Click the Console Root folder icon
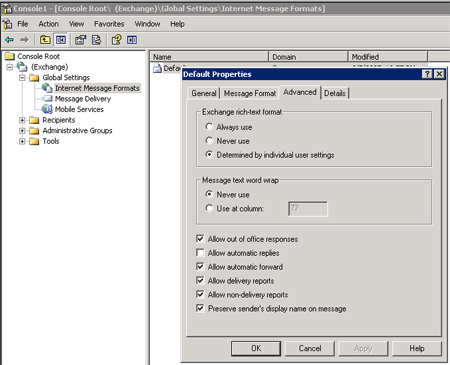The image size is (450, 365). pos(10,56)
